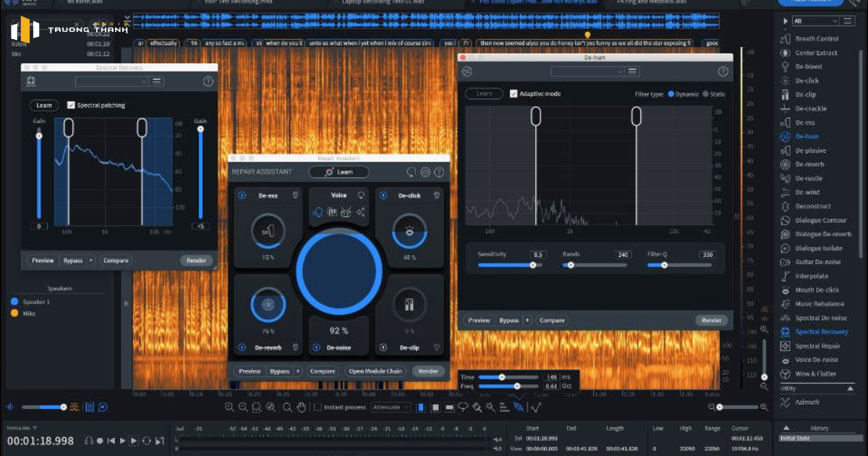Image resolution: width=868 pixels, height=456 pixels.
Task: Open the De-hum preset menu icon
Action: click(633, 71)
